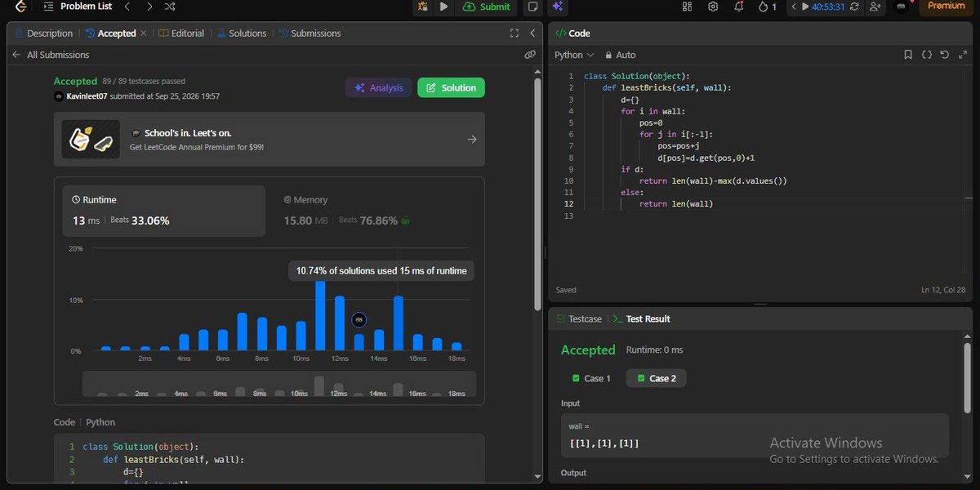Open the Solutions tab
Image resolution: width=980 pixels, height=490 pixels.
[242, 33]
